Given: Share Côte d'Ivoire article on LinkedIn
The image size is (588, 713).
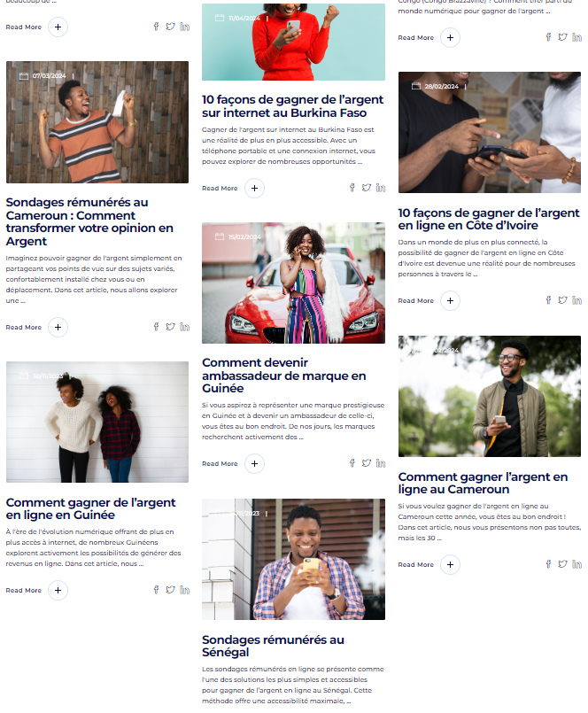Looking at the screenshot, I should pyautogui.click(x=576, y=300).
